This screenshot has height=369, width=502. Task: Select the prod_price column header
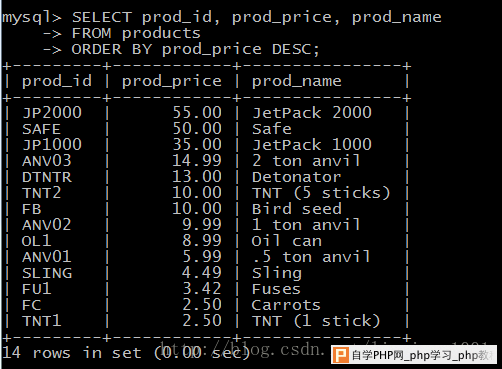[172, 82]
